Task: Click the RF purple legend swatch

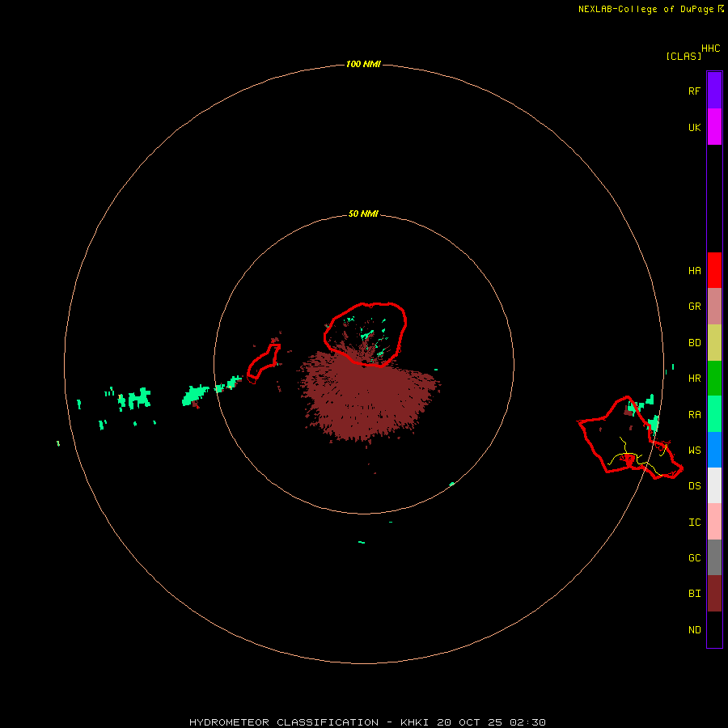Action: click(x=714, y=91)
